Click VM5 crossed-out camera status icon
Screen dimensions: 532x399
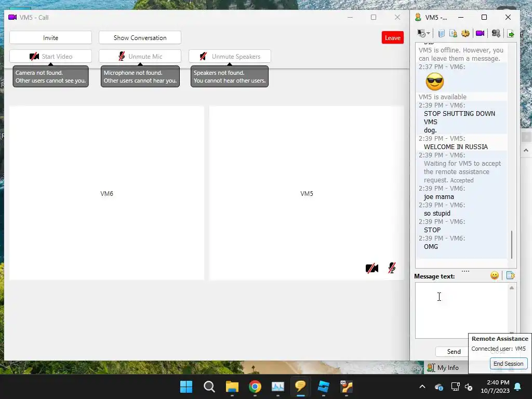372,268
